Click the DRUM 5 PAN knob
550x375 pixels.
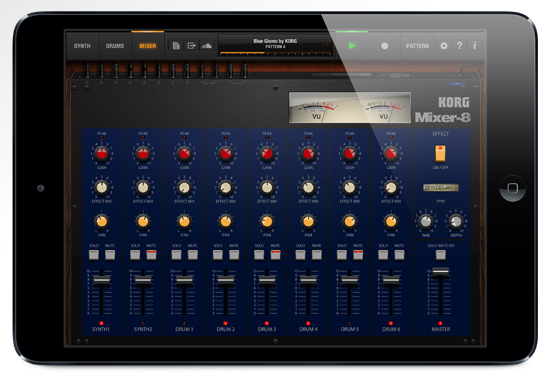tap(350, 221)
